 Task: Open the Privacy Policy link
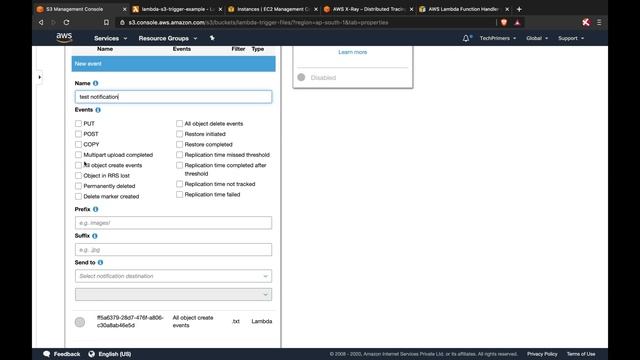pos(542,354)
